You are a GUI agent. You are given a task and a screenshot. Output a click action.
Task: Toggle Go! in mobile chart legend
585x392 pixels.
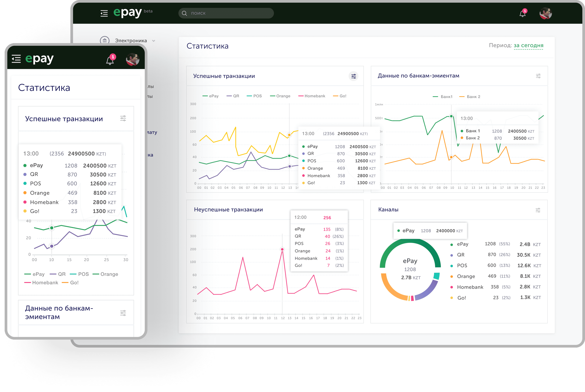point(70,283)
